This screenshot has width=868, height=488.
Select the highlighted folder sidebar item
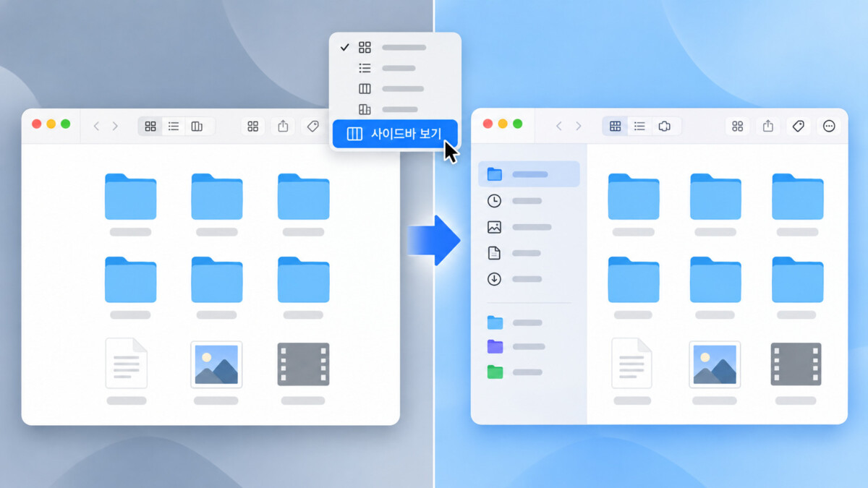(x=529, y=174)
